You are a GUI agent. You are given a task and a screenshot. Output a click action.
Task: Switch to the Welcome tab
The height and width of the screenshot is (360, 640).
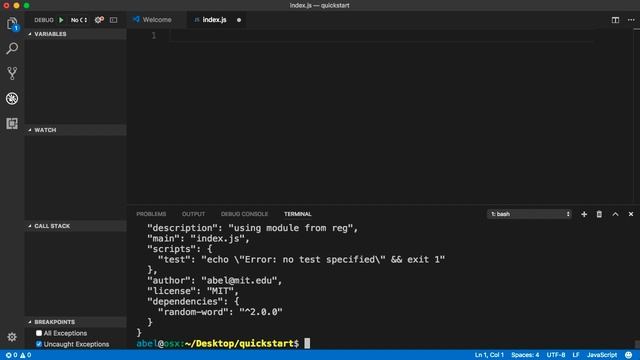(x=157, y=20)
